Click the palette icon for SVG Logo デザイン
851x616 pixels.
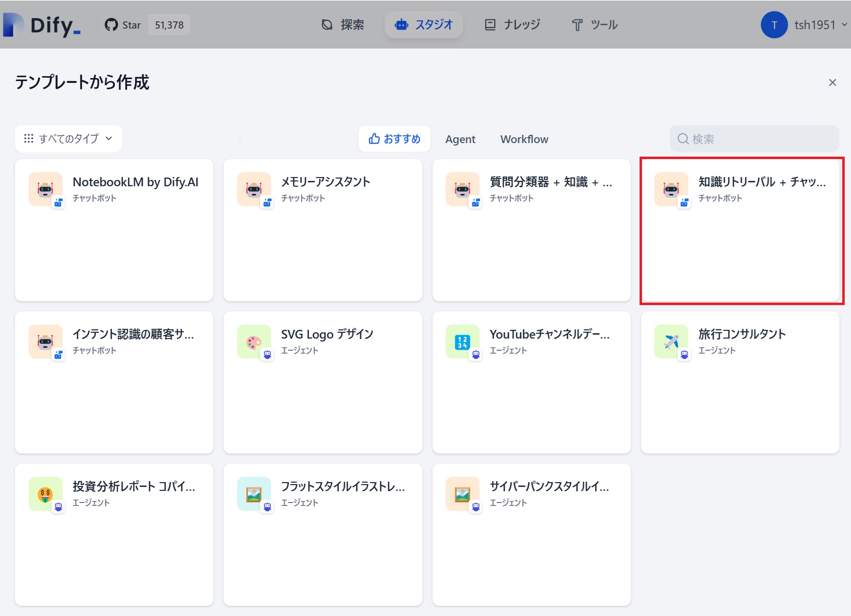click(x=254, y=341)
